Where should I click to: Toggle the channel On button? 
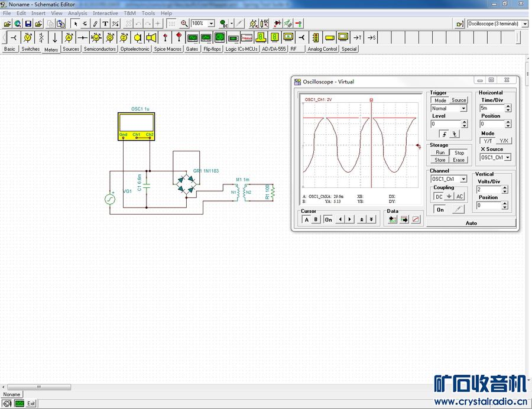[440, 210]
